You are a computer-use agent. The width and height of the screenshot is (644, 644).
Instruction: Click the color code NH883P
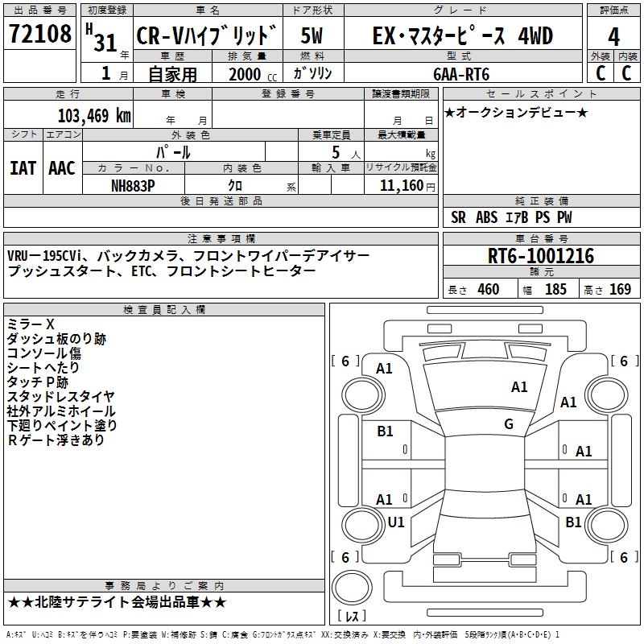(134, 186)
